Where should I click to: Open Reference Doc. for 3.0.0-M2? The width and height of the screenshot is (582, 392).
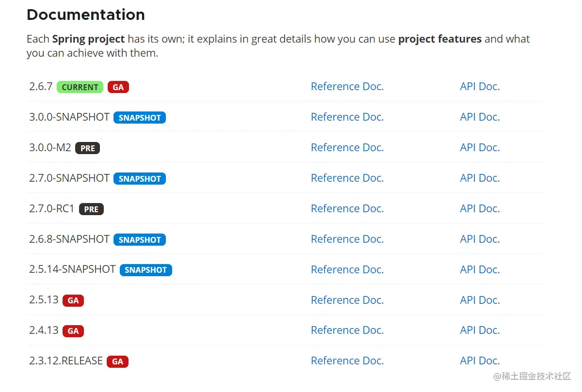tap(347, 148)
